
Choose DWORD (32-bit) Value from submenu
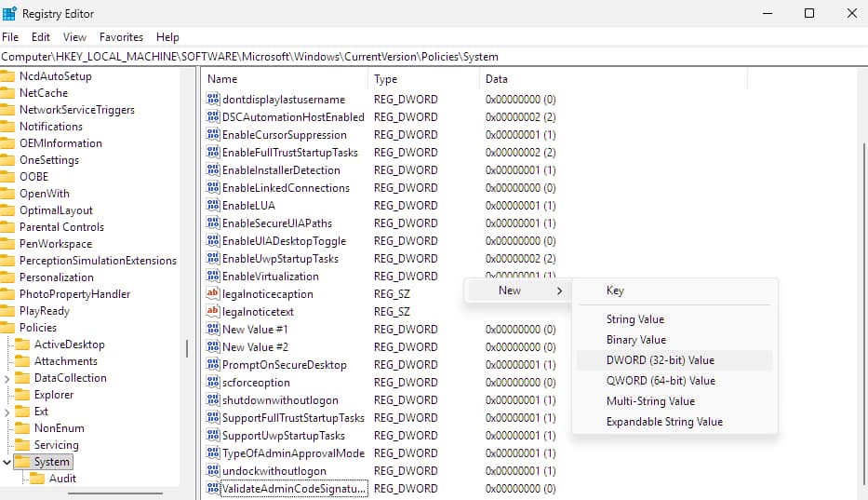click(x=674, y=360)
